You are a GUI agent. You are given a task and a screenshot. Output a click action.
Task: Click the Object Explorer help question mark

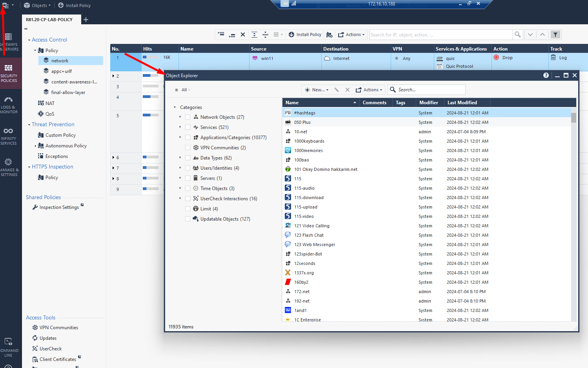[546, 75]
